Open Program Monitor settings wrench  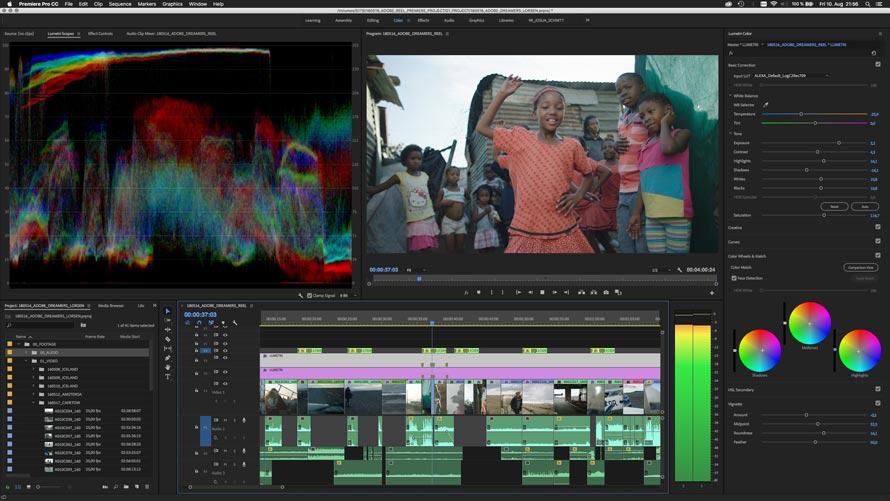point(679,270)
